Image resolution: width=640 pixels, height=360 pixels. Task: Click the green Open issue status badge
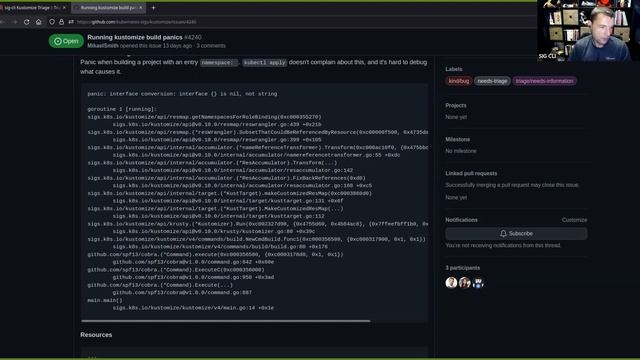[66, 41]
